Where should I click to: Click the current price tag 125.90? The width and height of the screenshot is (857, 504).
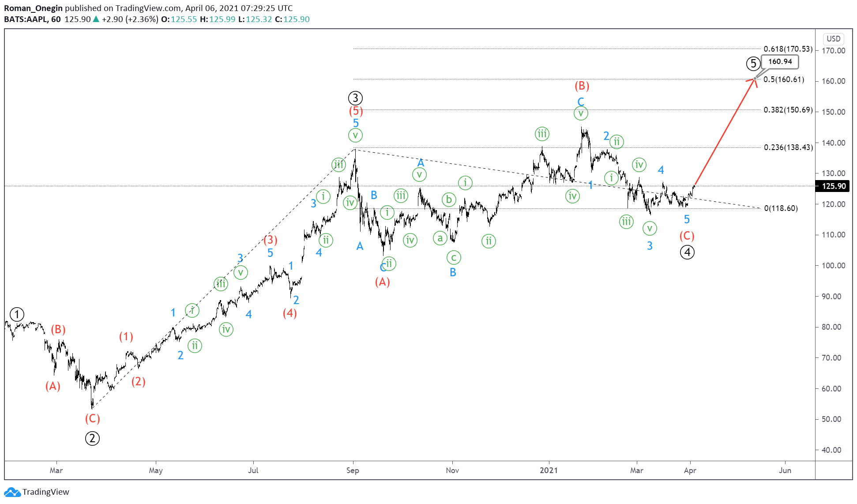click(x=834, y=186)
